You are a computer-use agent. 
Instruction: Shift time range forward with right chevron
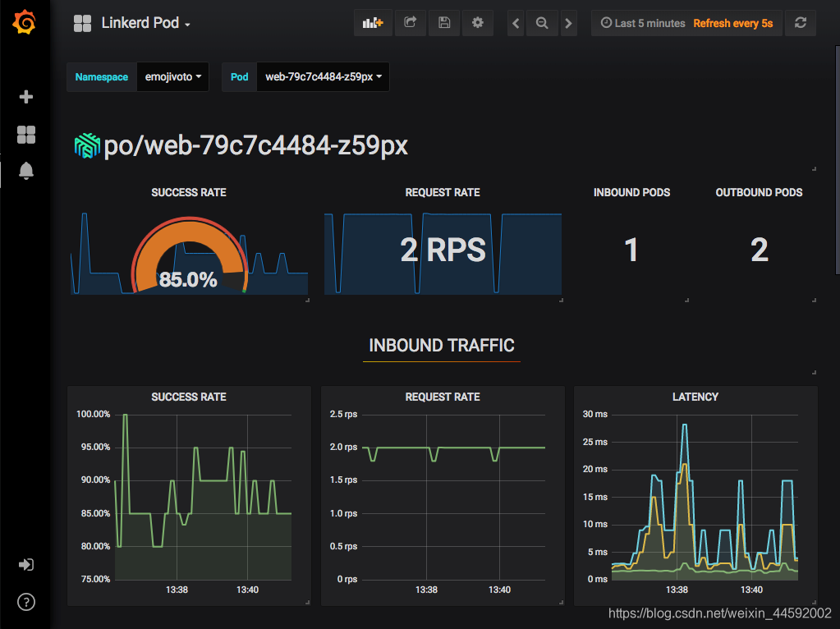[x=568, y=23]
